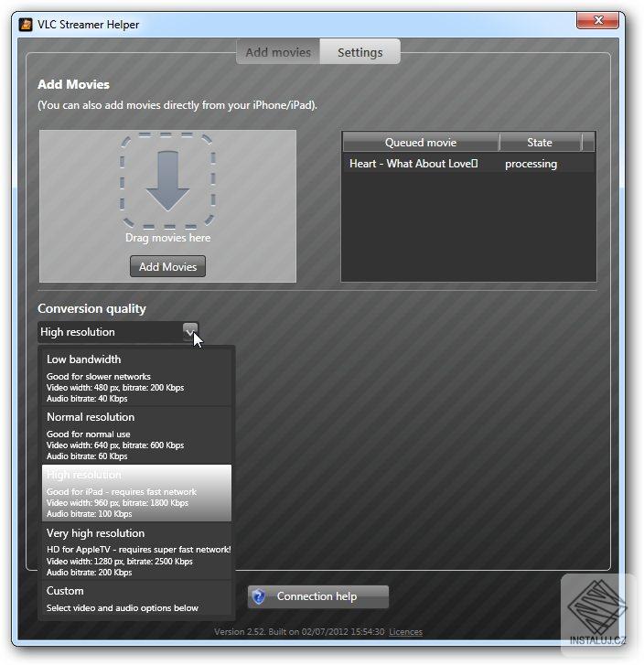The width and height of the screenshot is (644, 665).
Task: Sort by Queued movie column header
Action: [x=421, y=143]
